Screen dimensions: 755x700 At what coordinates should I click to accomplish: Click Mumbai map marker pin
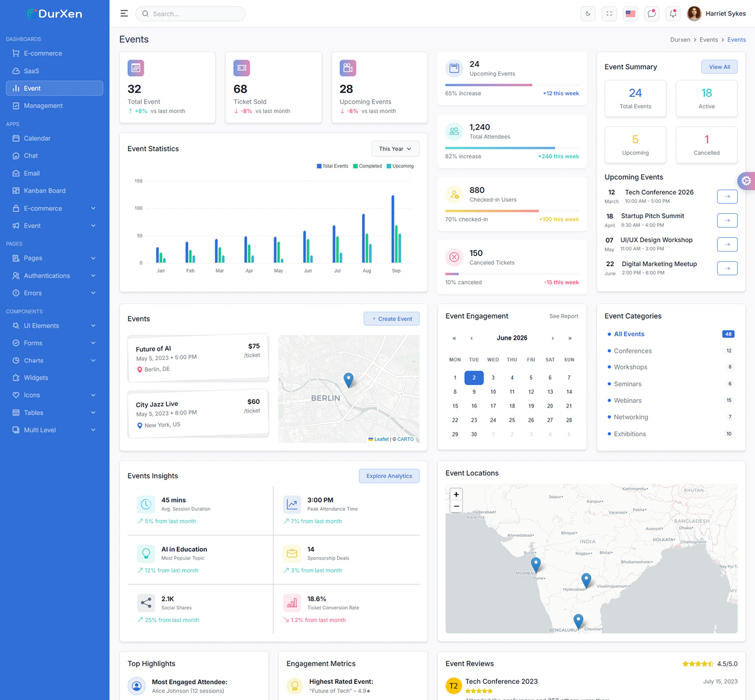click(536, 564)
